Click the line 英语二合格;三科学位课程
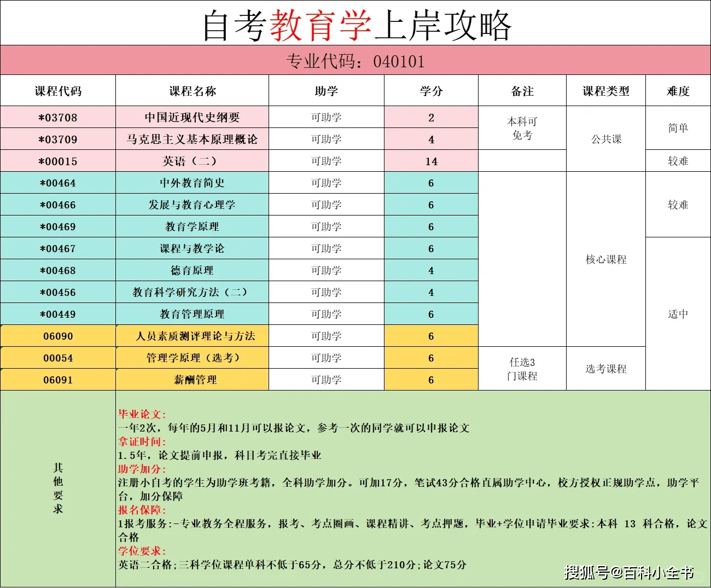The height and width of the screenshot is (588, 711). click(x=292, y=564)
